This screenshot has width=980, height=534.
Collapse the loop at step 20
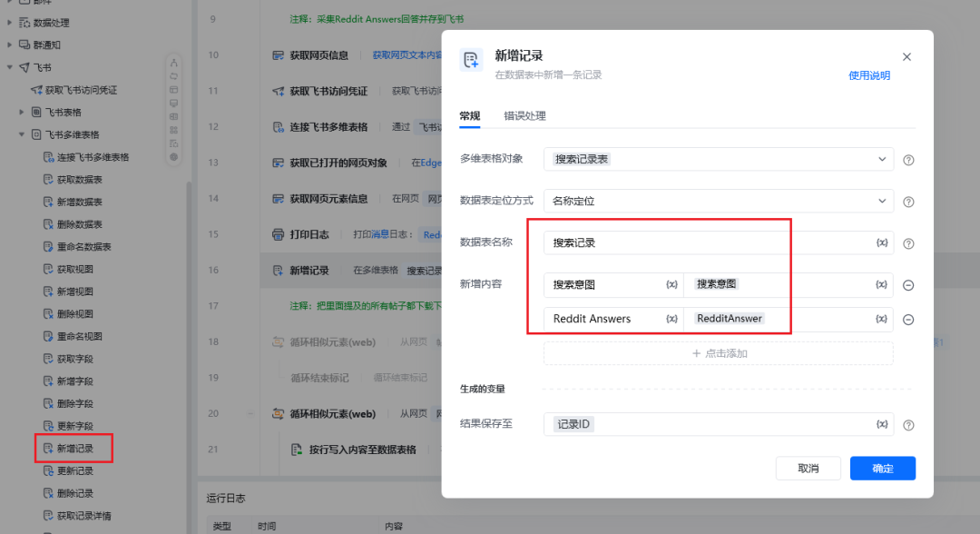pos(250,414)
